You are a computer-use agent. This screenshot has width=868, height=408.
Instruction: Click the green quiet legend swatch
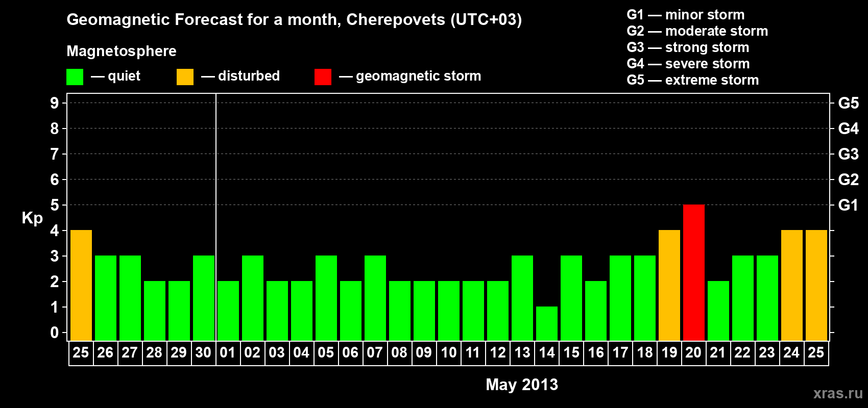pyautogui.click(x=75, y=76)
